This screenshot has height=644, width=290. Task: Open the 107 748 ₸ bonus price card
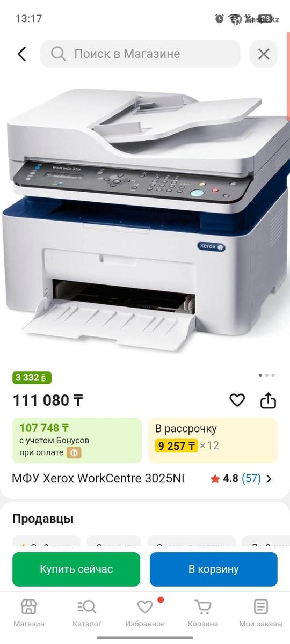pos(77,441)
